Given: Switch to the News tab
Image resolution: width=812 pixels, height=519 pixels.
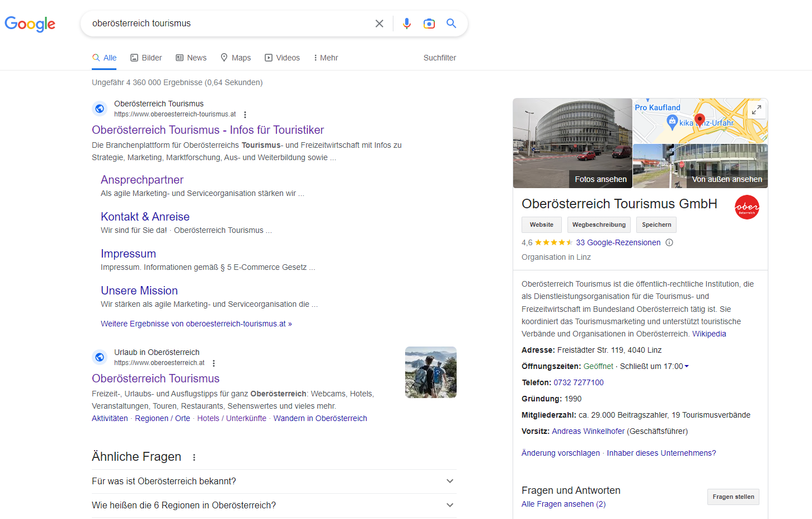Looking at the screenshot, I should click(x=191, y=58).
